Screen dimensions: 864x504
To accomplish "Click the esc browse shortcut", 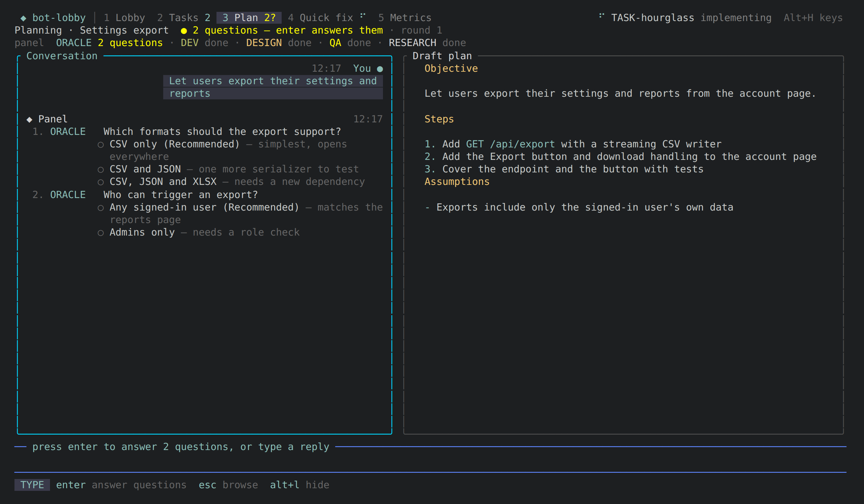I will pyautogui.click(x=228, y=485).
